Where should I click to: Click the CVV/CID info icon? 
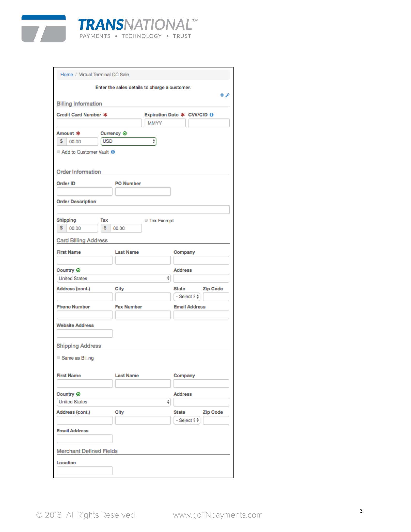[211, 115]
